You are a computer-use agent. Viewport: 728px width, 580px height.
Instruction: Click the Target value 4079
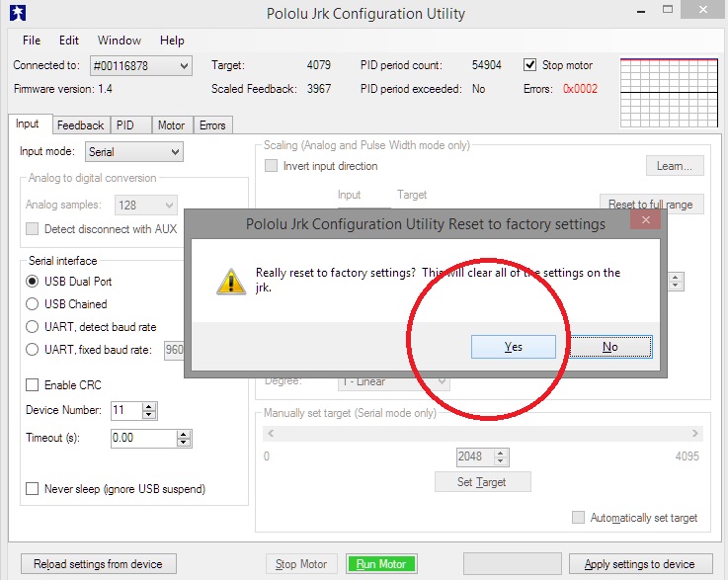318,65
